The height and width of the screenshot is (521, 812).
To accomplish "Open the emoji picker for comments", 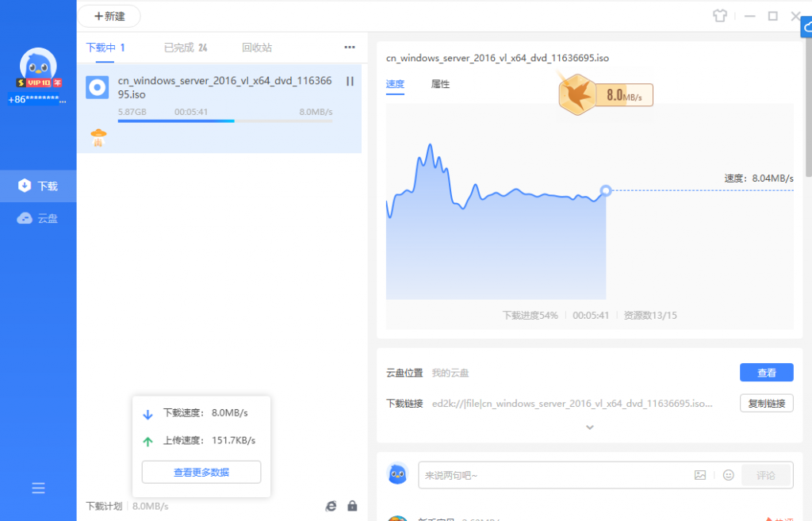I will [728, 475].
